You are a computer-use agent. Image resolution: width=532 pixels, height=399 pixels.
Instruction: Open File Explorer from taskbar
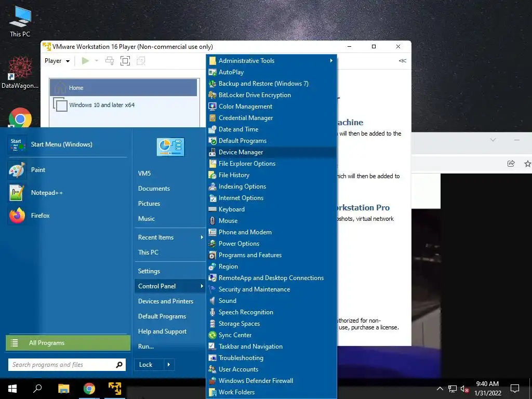pos(63,389)
